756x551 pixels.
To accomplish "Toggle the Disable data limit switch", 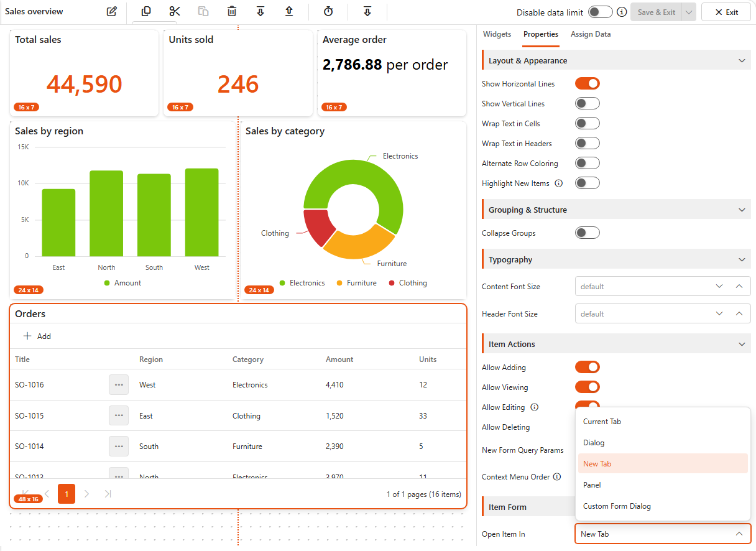I will click(601, 12).
